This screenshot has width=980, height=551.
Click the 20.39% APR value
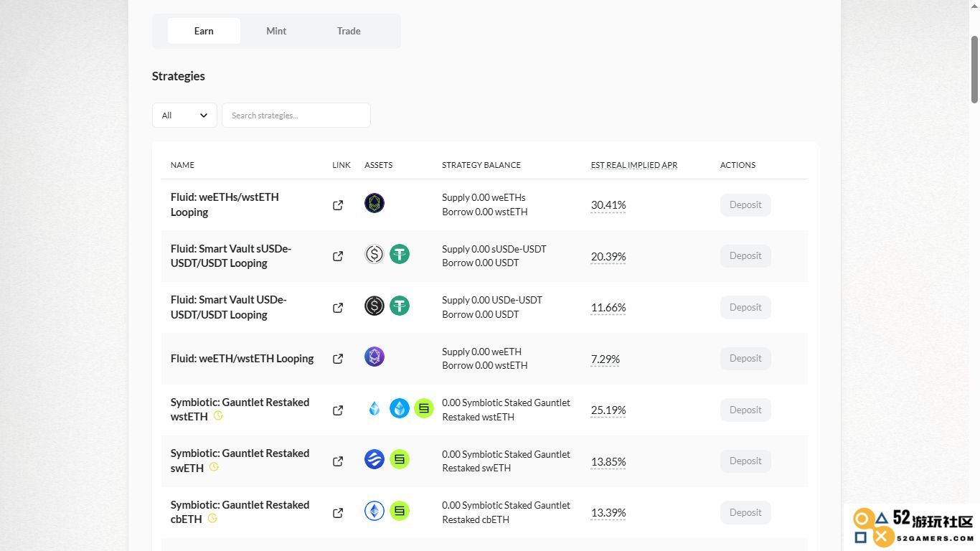pyautogui.click(x=608, y=256)
